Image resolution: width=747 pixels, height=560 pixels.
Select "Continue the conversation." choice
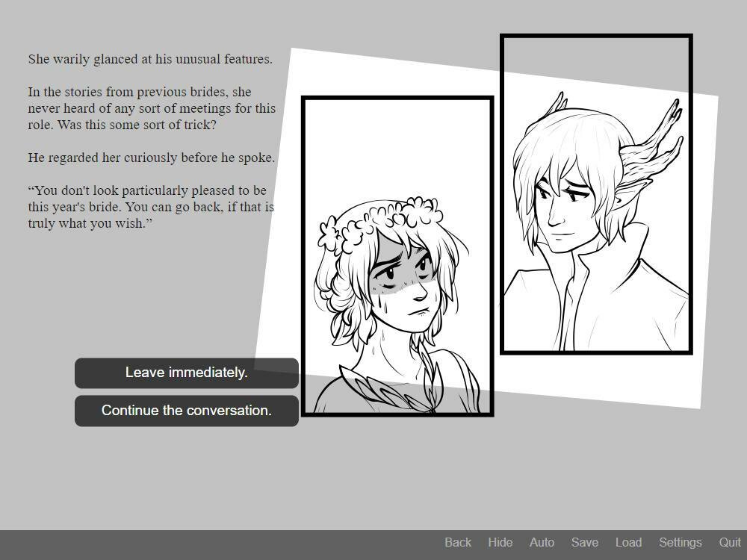tap(186, 411)
